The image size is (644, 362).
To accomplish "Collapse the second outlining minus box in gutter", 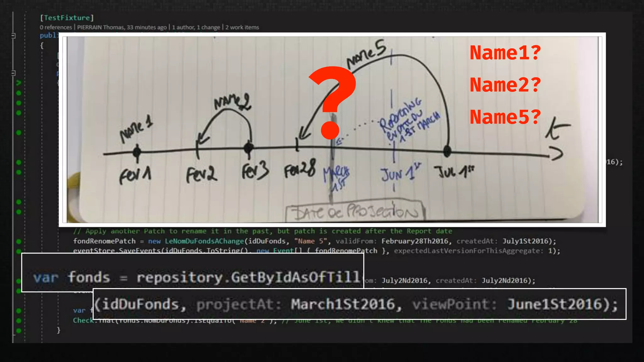I will coord(14,73).
